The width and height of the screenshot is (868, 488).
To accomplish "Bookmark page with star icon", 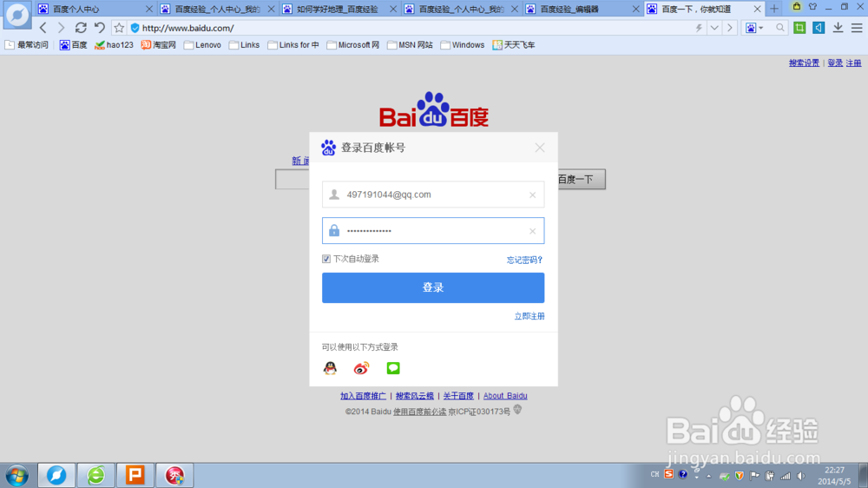I will (119, 28).
